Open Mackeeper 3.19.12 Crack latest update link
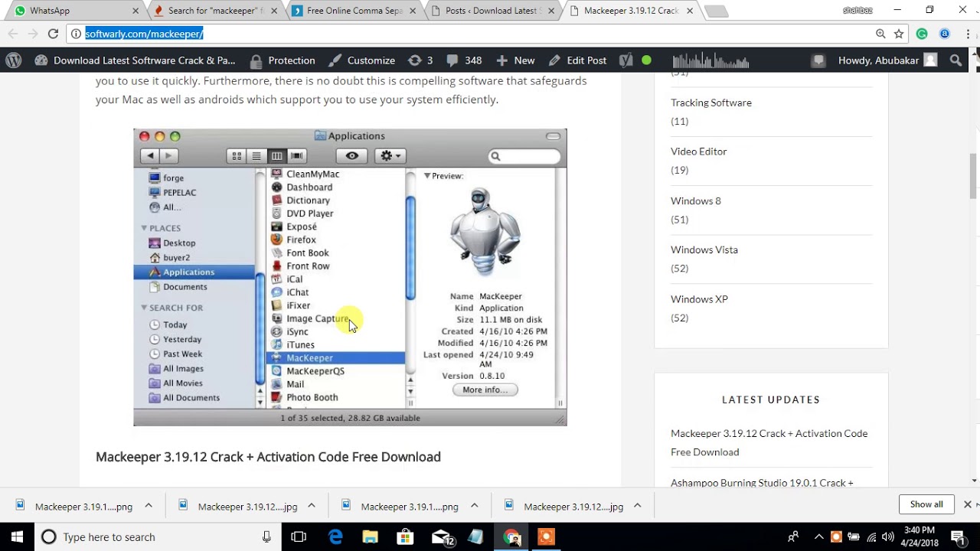 click(x=769, y=442)
